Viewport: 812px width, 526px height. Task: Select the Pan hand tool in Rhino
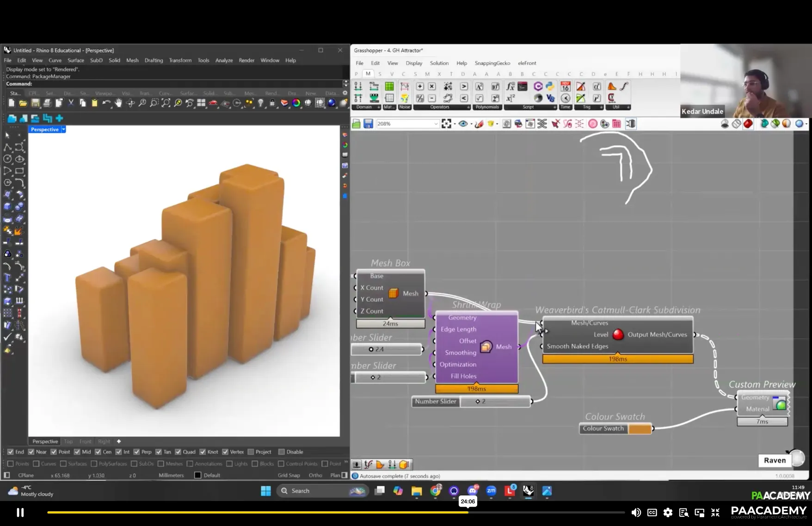118,103
